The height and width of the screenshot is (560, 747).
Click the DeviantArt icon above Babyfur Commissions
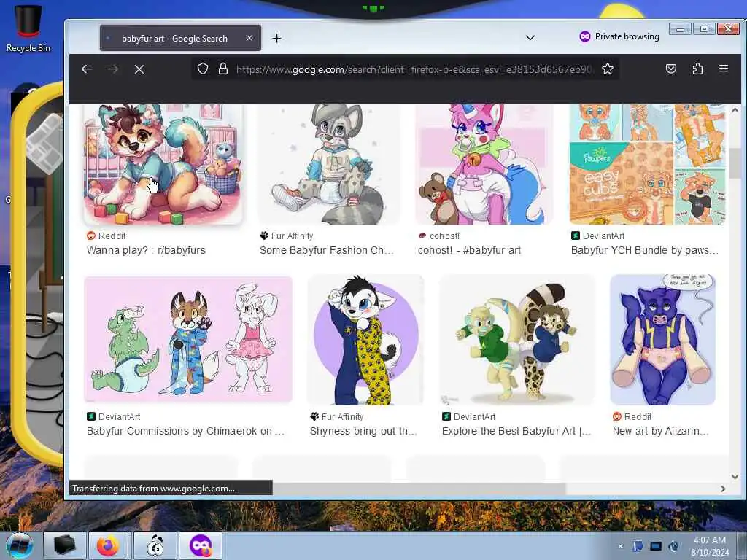[91, 416]
